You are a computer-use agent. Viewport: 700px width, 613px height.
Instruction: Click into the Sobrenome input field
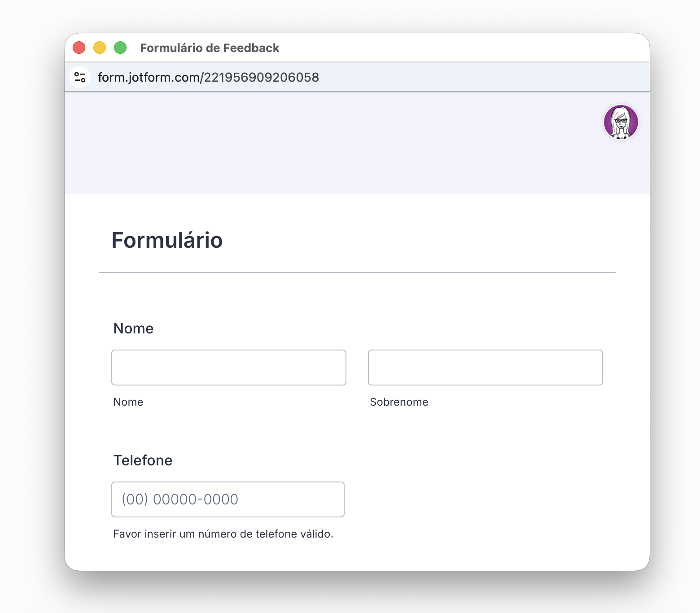pyautogui.click(x=485, y=368)
